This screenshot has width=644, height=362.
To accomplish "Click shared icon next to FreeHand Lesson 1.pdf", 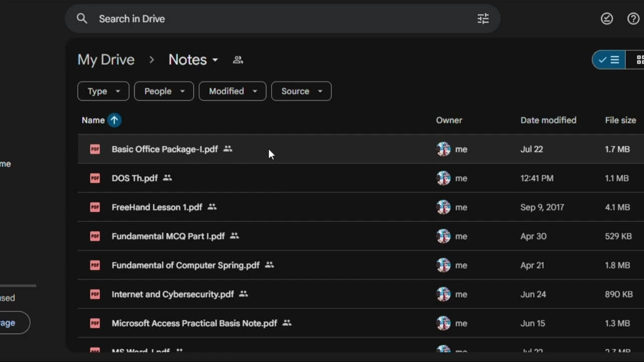I will point(212,207).
